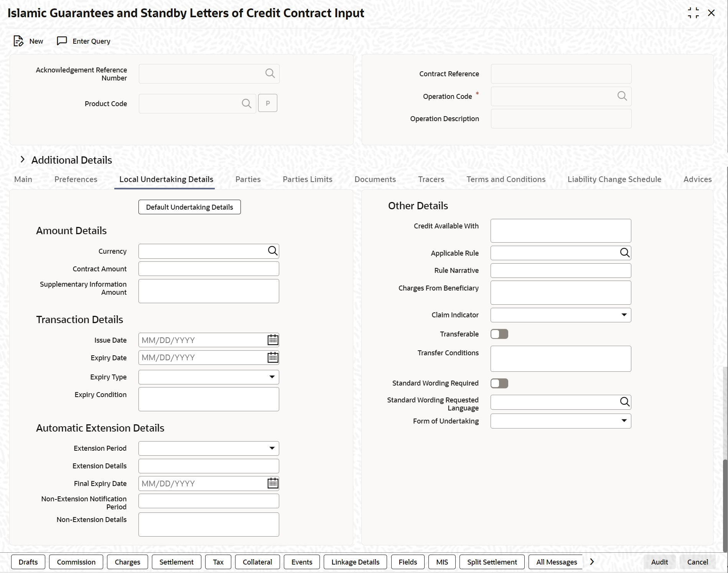The height and width of the screenshot is (573, 728).
Task: Open Expiry Date calendar picker
Action: [273, 358]
